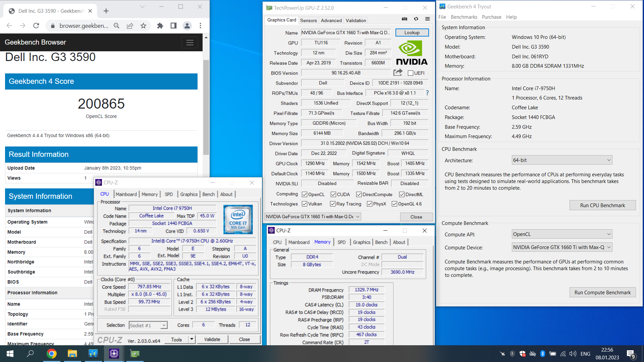Screen dimensions: 644x362
Task: Toggle Vulkan checkbox in GPU-Z
Action: pyautogui.click(x=305, y=204)
